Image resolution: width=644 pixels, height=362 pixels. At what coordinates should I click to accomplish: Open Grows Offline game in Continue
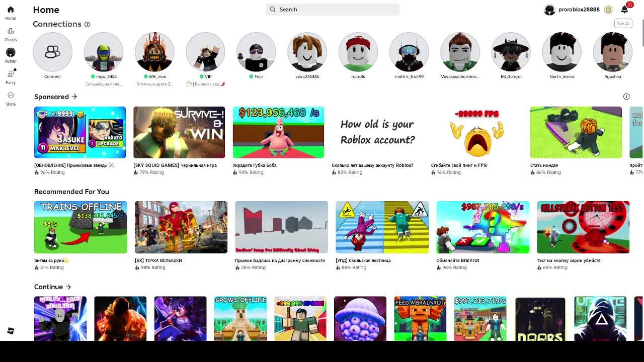[240, 319]
